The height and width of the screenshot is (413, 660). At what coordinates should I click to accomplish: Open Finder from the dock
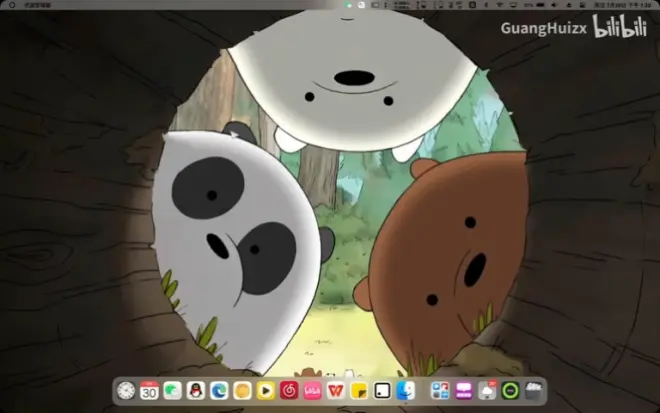(x=406, y=390)
